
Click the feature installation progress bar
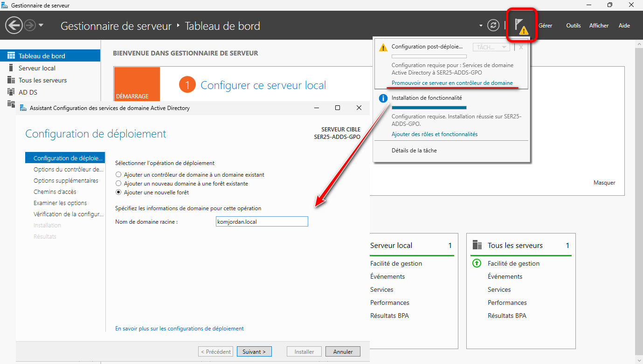coord(429,108)
